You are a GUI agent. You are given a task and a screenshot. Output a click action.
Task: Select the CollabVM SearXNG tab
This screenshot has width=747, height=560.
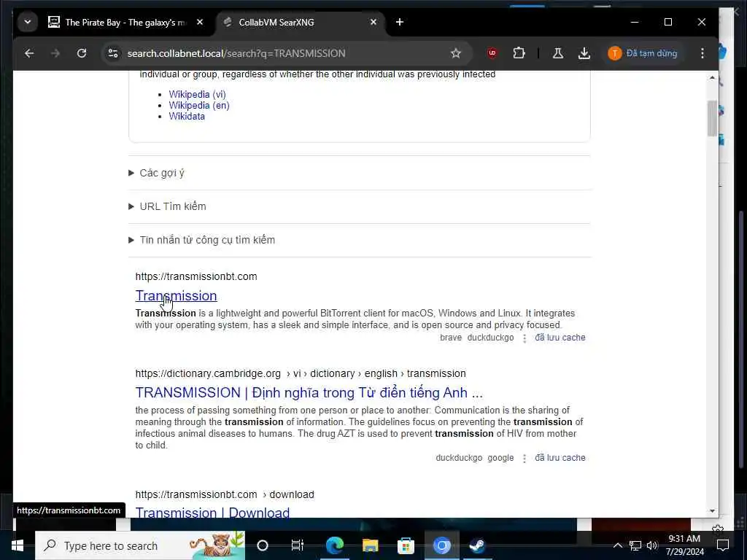click(x=301, y=23)
